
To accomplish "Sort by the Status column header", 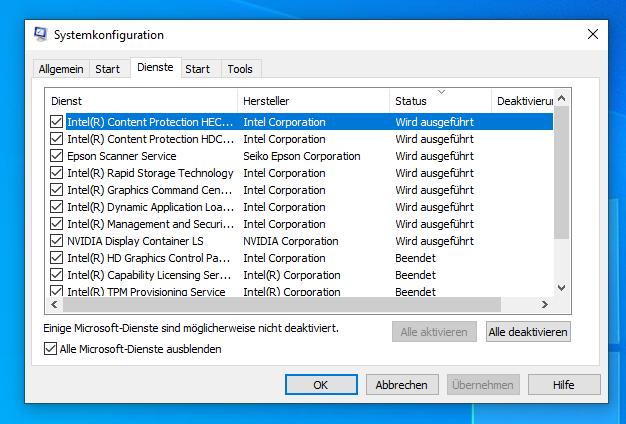I will coord(440,101).
